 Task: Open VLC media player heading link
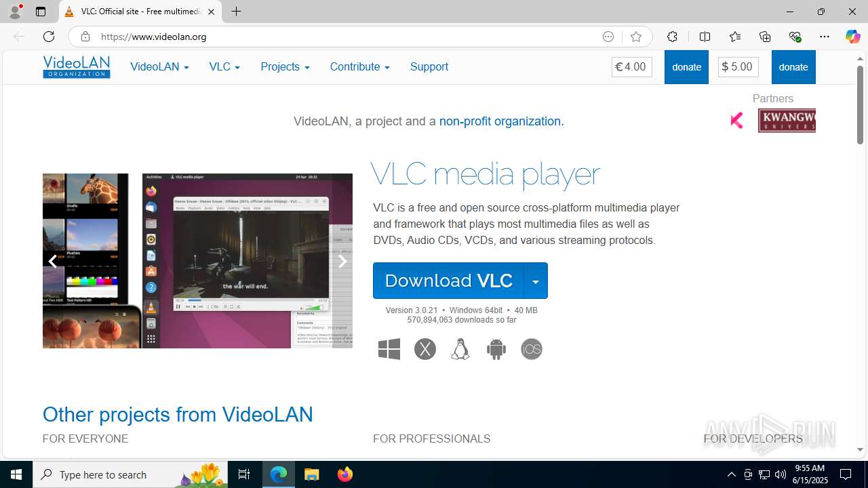(x=486, y=174)
